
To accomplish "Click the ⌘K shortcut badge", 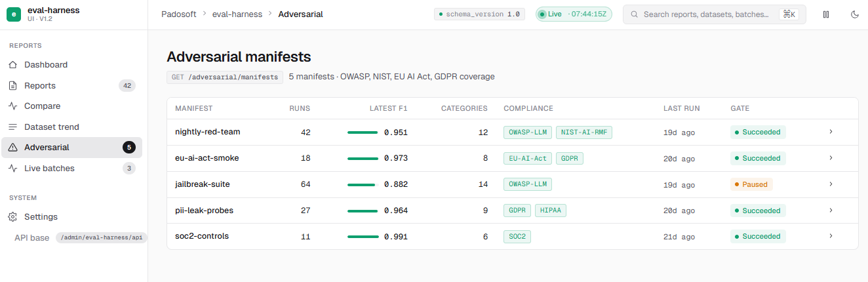I will [789, 14].
